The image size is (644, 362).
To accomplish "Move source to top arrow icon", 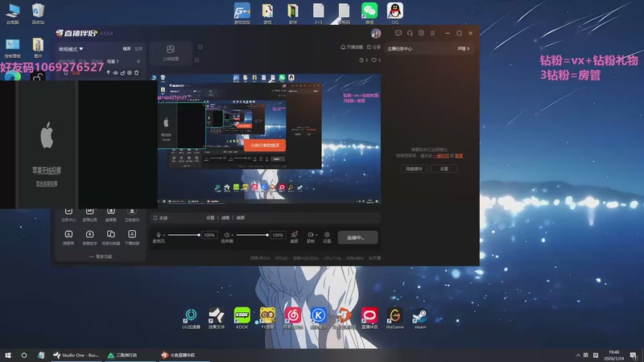I will tap(109, 72).
